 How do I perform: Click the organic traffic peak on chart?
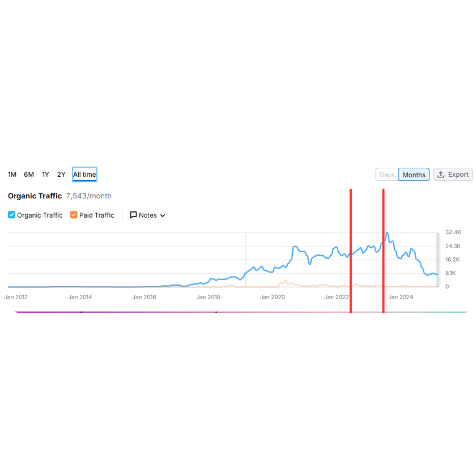[387, 233]
